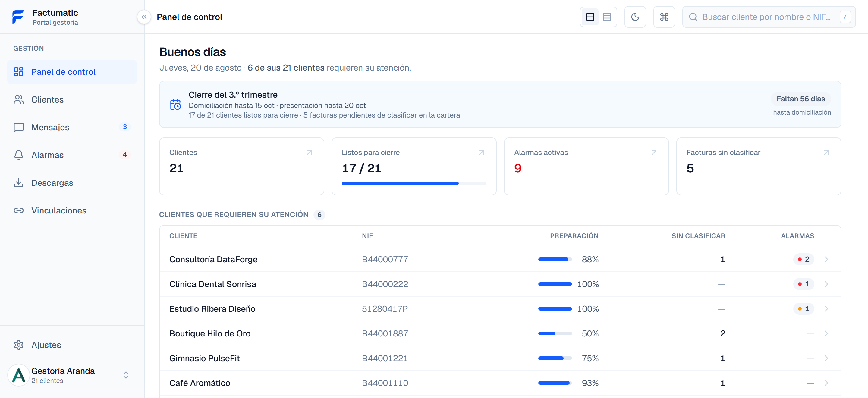Open Boutique Hilo de Oro client row
This screenshot has width=868, height=398.
tap(500, 333)
